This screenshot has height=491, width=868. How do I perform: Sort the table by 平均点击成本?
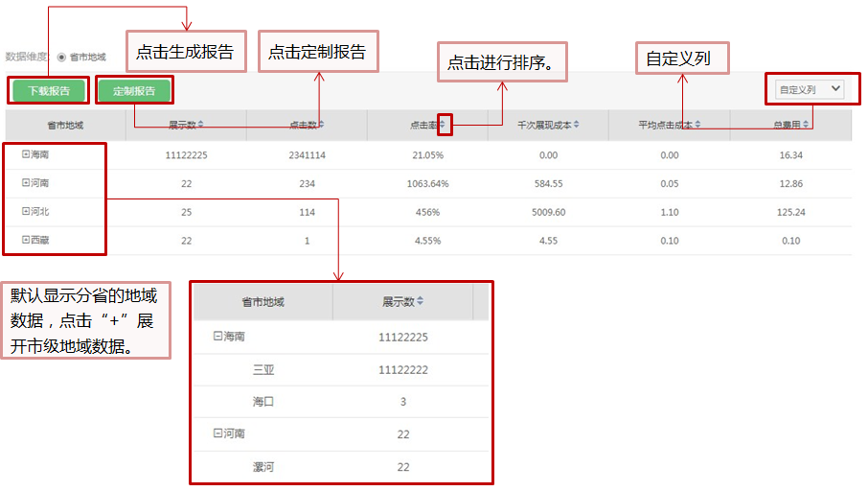[x=697, y=125]
